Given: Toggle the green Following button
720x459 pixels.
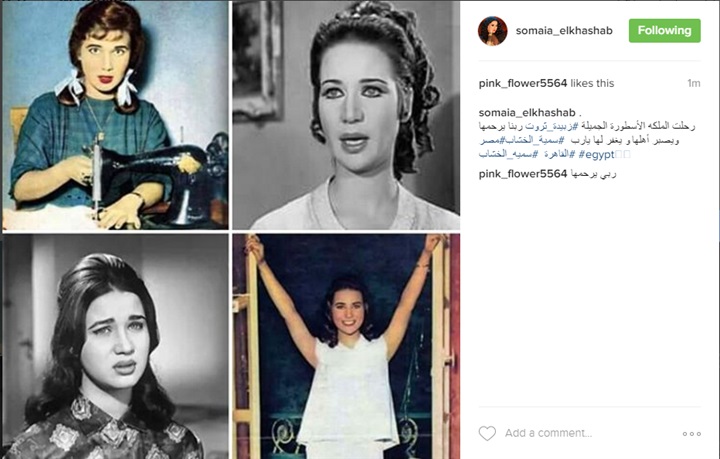Looking at the screenshot, I should click(664, 31).
